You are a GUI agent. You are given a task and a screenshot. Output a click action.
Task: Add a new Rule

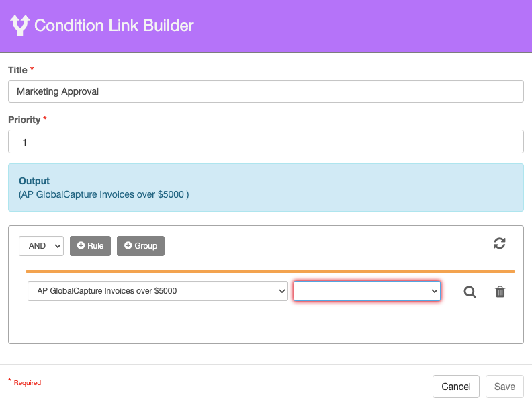90,246
